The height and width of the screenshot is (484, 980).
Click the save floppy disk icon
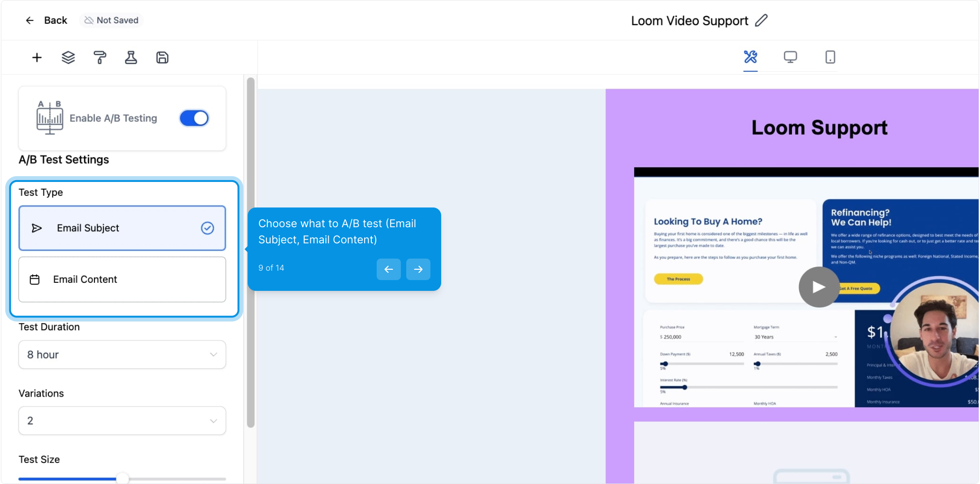click(x=162, y=57)
